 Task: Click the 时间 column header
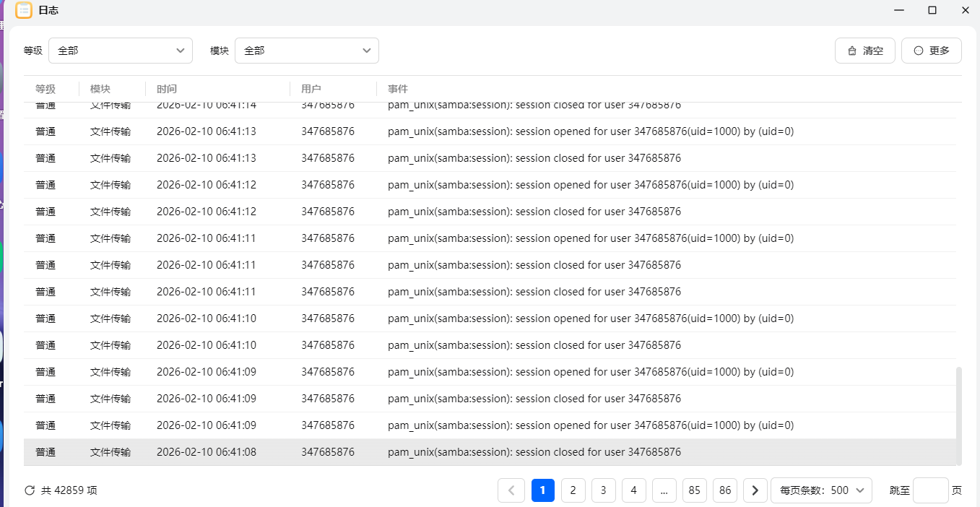click(x=167, y=89)
